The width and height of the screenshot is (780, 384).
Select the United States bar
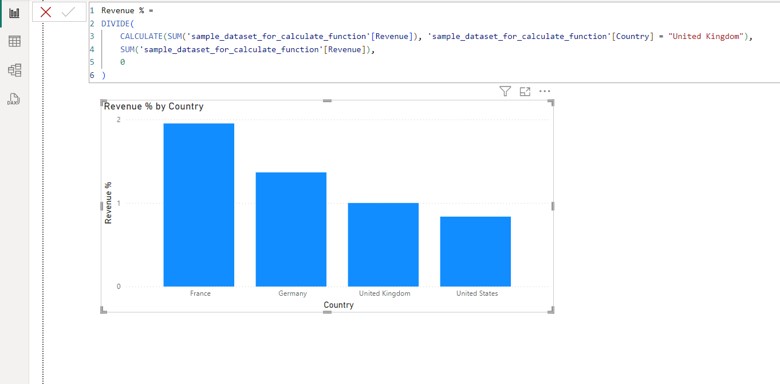tap(476, 251)
